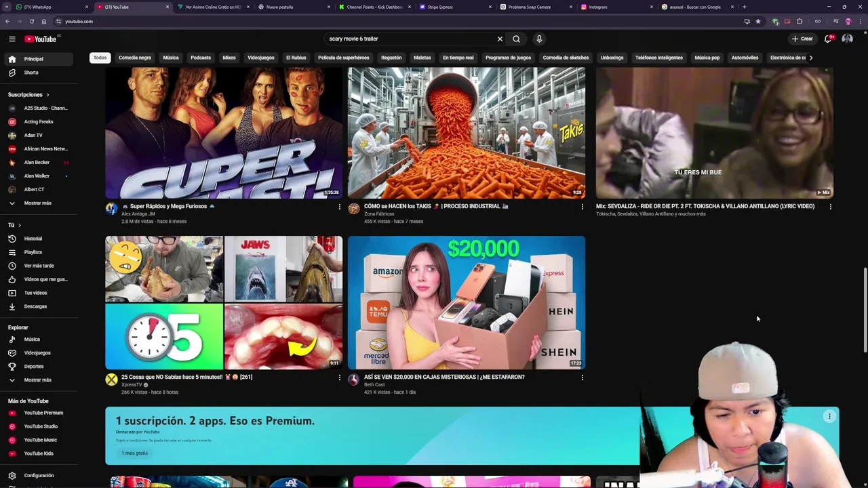The width and height of the screenshot is (868, 488).
Task: Open the Beth Cast channel link
Action: [374, 385]
